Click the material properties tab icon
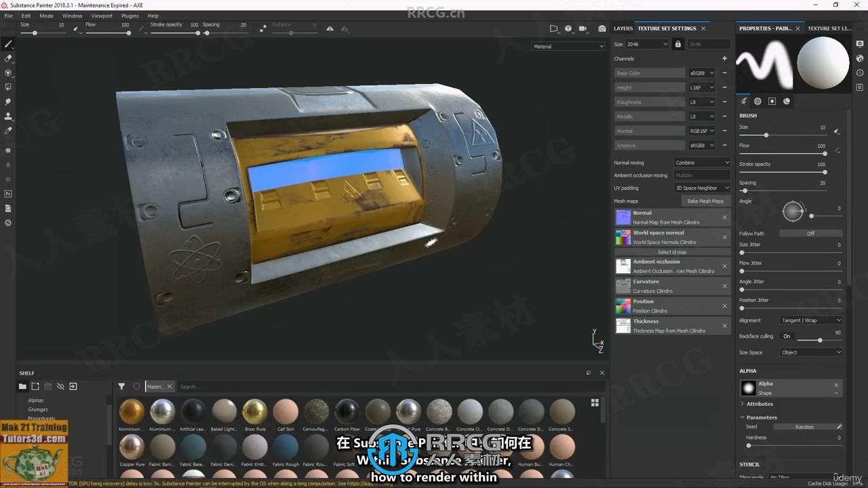This screenshot has height=488, width=868. click(787, 101)
